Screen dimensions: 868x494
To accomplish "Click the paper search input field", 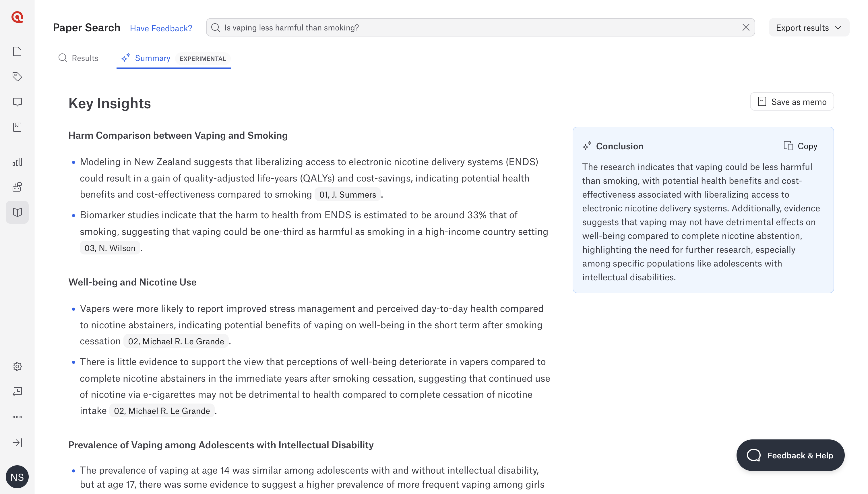I will pos(475,28).
